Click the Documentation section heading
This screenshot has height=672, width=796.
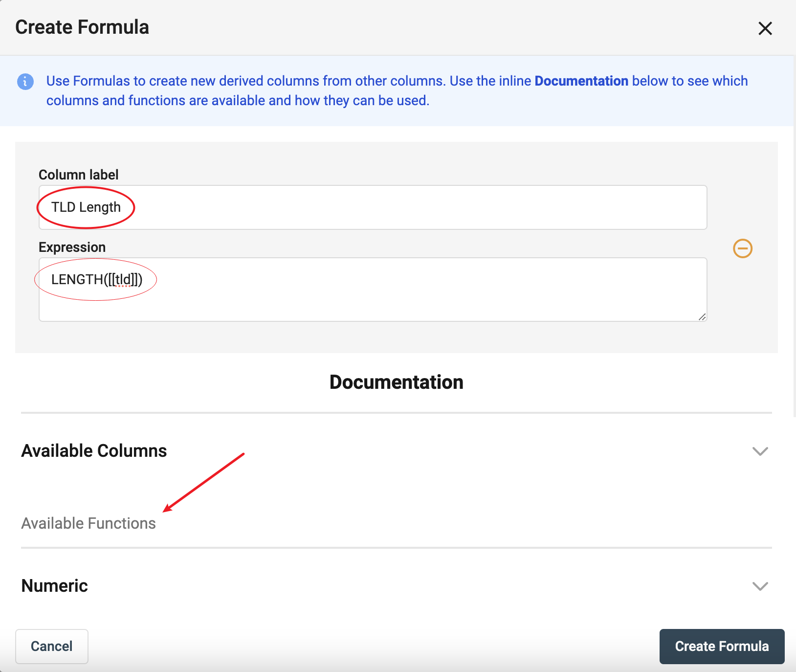[396, 382]
